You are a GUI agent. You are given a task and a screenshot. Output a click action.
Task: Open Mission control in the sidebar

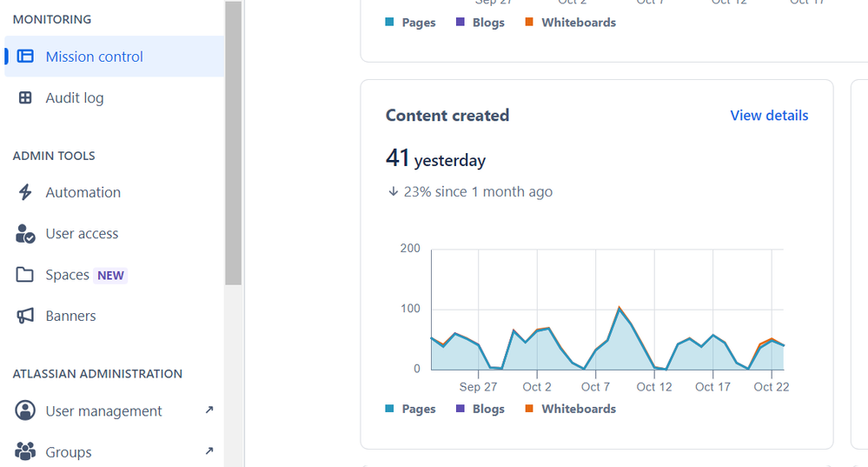pyautogui.click(x=114, y=56)
